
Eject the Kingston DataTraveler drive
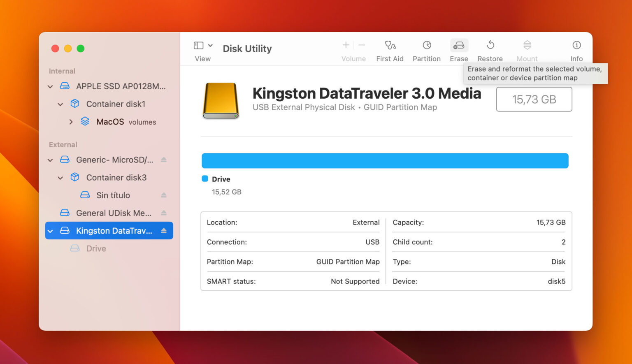tap(164, 231)
